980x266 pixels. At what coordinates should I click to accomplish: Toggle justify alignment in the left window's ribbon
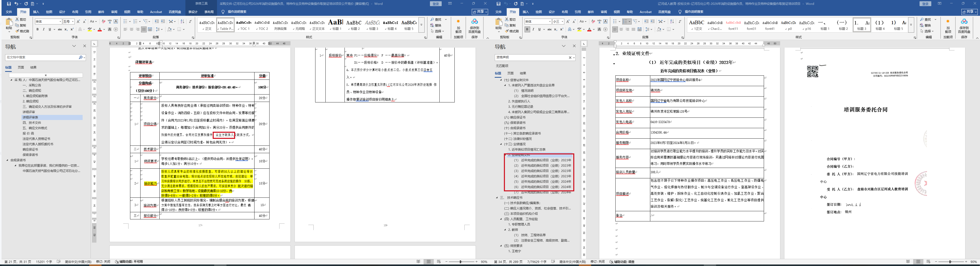(143, 29)
